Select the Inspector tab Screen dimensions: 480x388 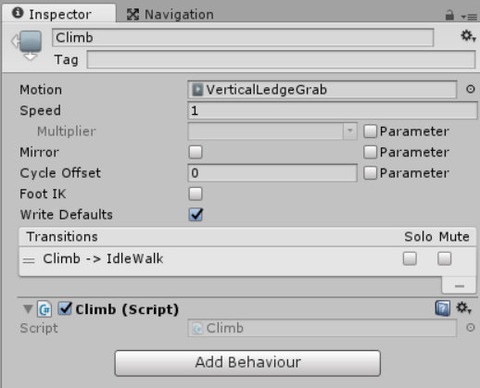52,14
